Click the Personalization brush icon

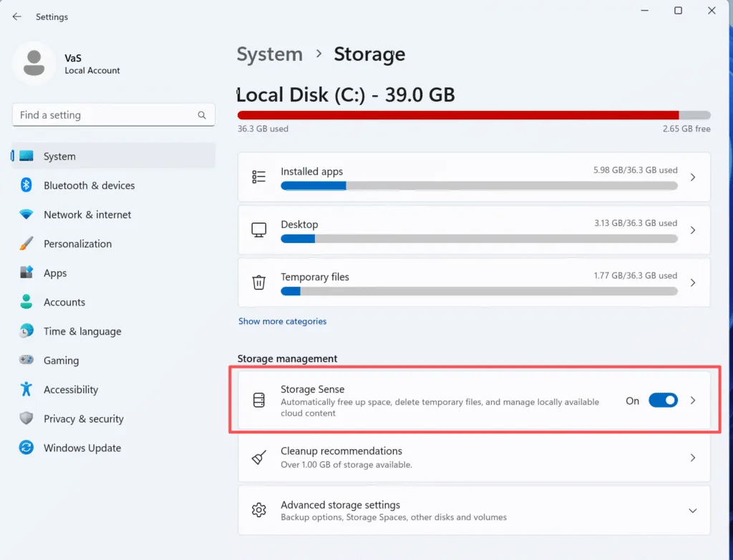25,243
